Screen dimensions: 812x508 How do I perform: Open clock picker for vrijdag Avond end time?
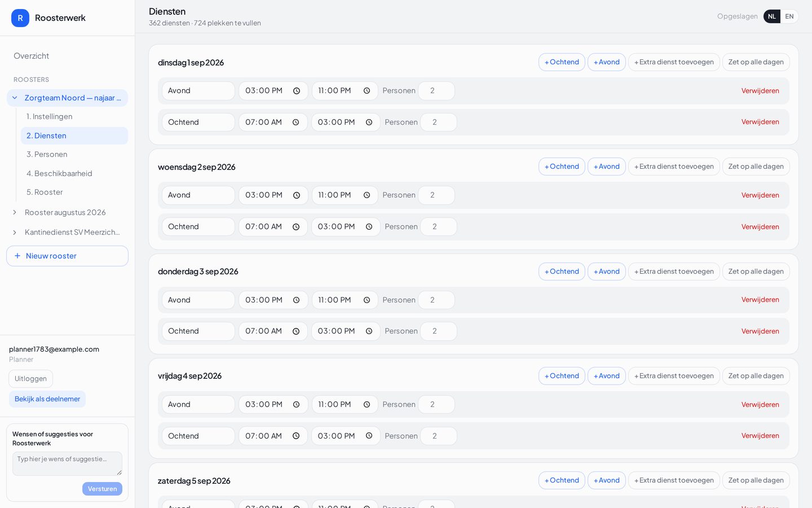point(367,405)
